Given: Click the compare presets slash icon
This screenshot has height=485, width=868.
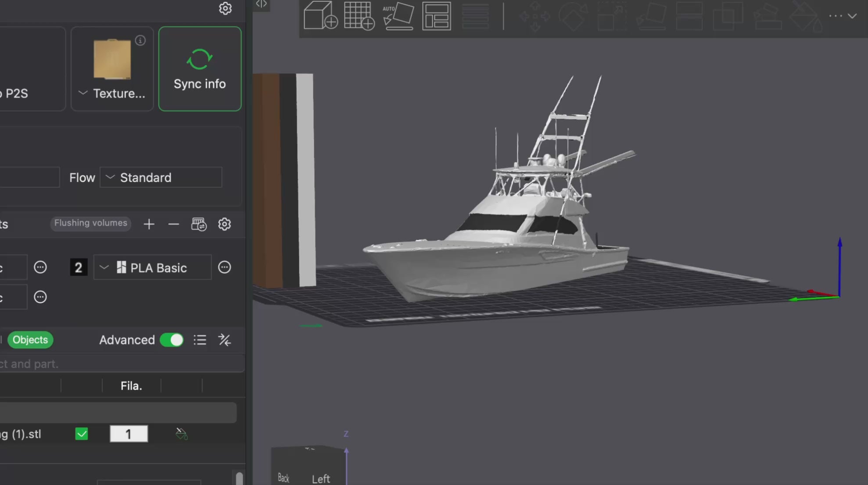Looking at the screenshot, I should 224,340.
